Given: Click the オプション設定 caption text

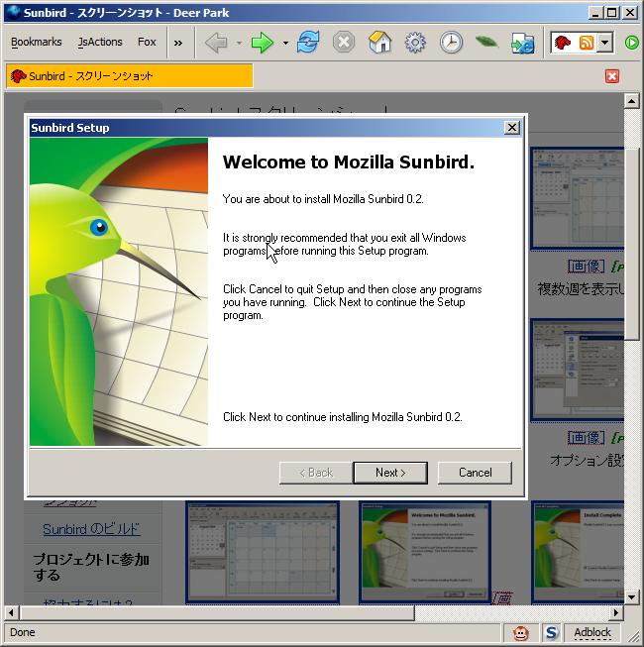Looking at the screenshot, I should click(588, 460).
